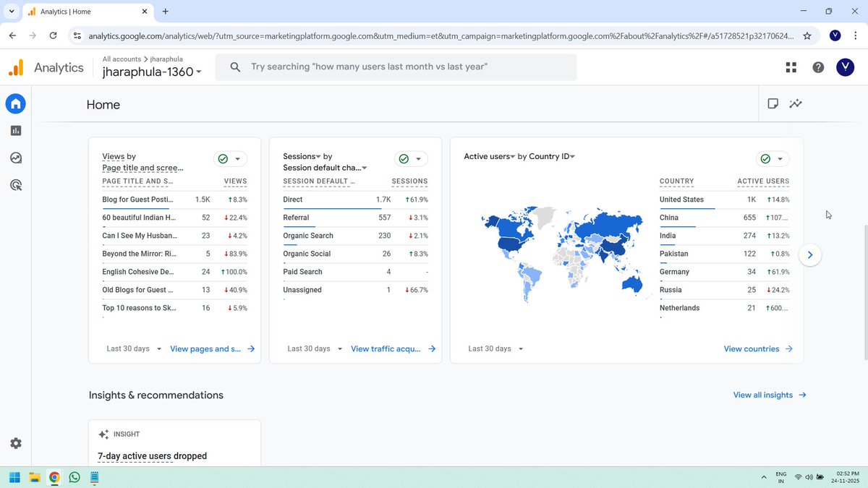Click the United States country row
The height and width of the screenshot is (488, 868).
(724, 200)
